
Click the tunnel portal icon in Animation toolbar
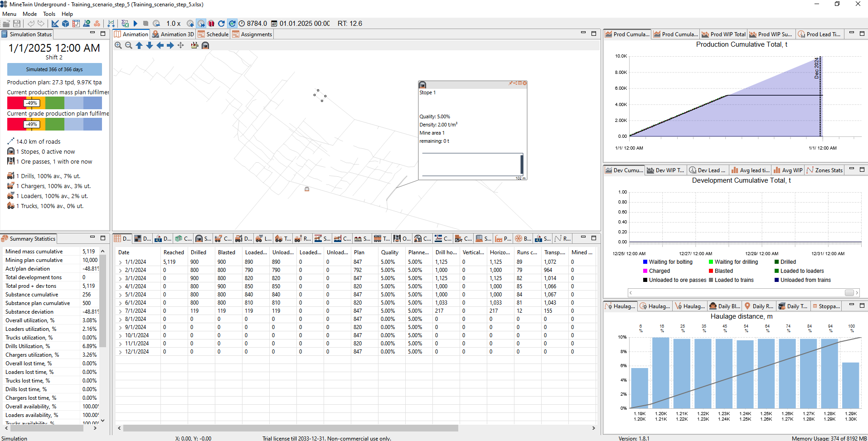tap(205, 45)
